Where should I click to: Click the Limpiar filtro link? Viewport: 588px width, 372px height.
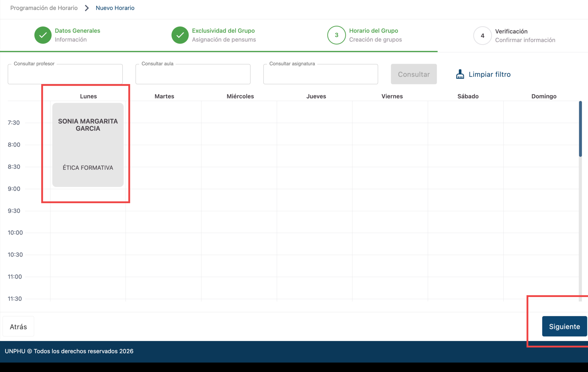tap(489, 74)
